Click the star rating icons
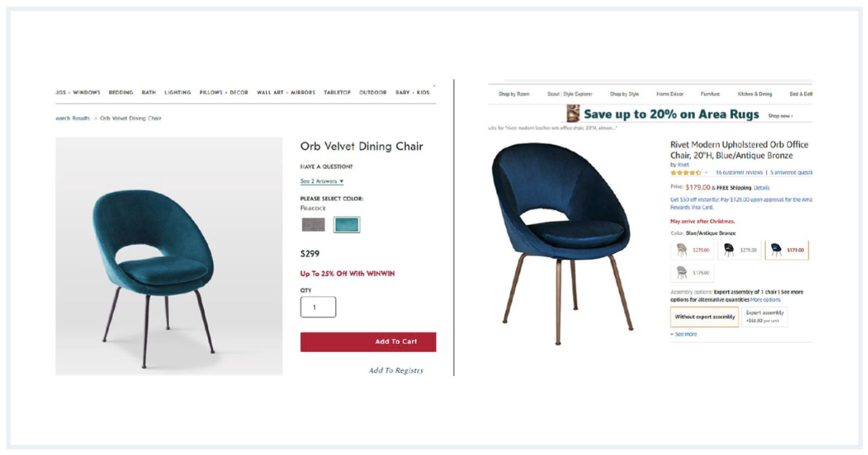This screenshot has height=455, width=868. click(686, 173)
